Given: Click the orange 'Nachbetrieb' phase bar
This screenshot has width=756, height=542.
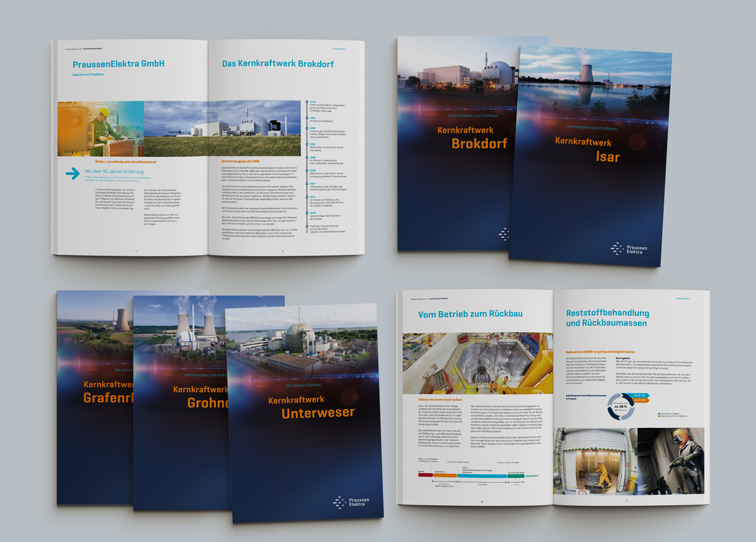Looking at the screenshot, I should [x=445, y=476].
